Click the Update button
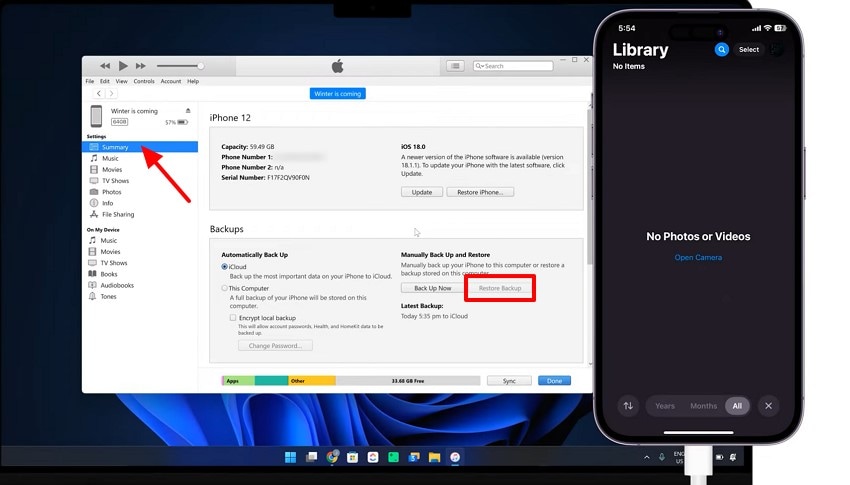The image size is (850, 485). click(x=422, y=192)
